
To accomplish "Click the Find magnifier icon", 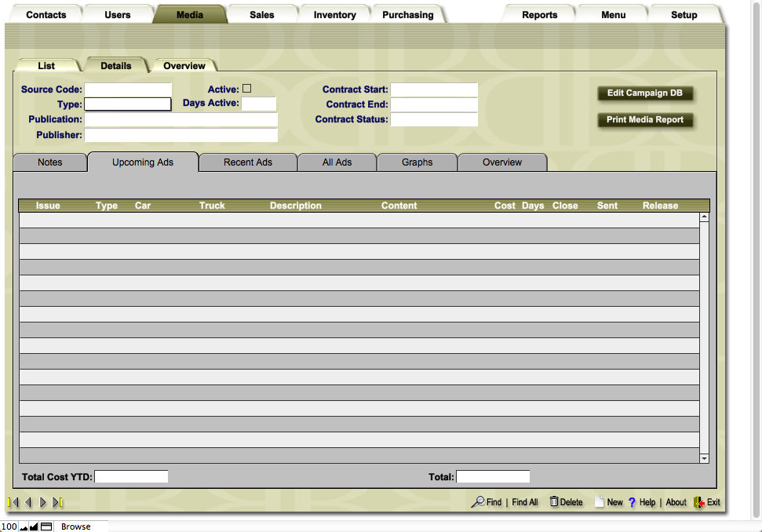I will pos(477,501).
